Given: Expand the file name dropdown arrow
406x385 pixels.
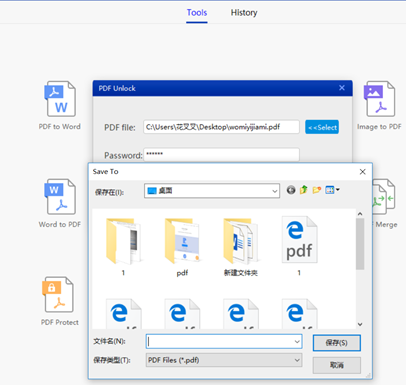Looking at the screenshot, I should tap(297, 342).
